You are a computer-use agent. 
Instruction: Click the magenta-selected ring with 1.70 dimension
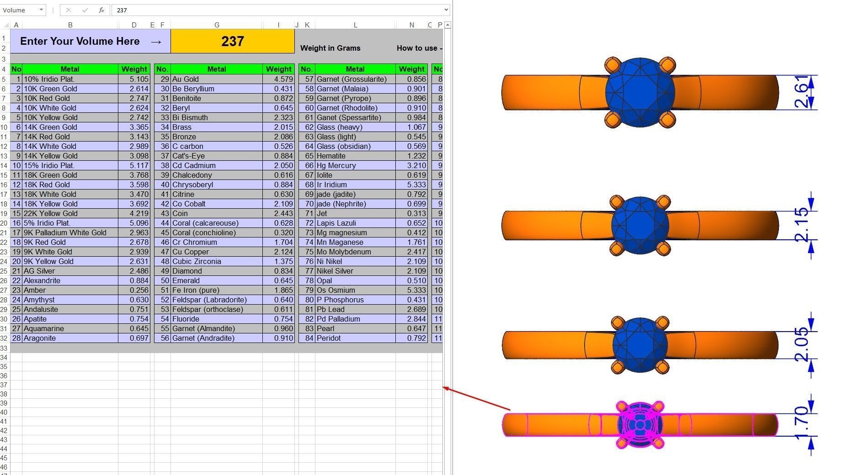pos(640,425)
